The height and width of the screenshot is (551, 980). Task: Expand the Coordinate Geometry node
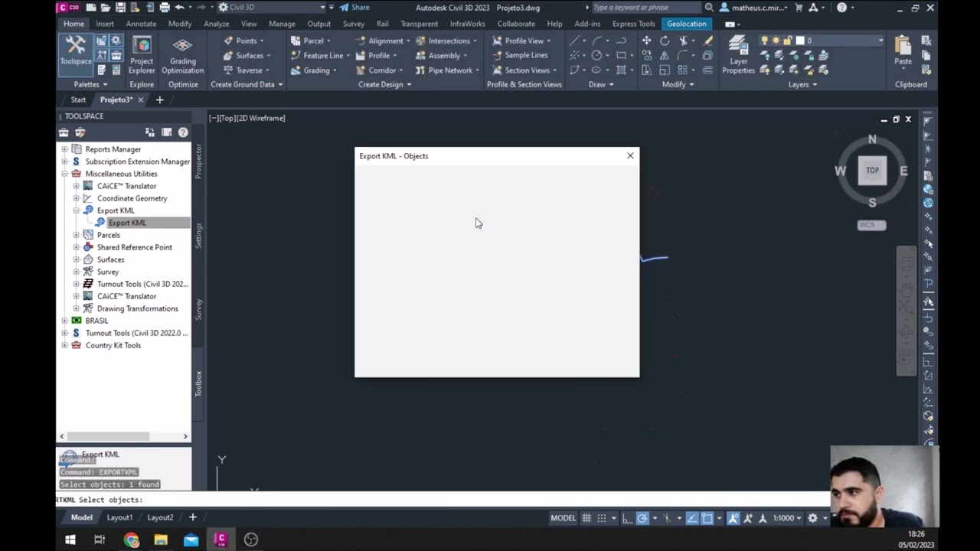point(76,198)
